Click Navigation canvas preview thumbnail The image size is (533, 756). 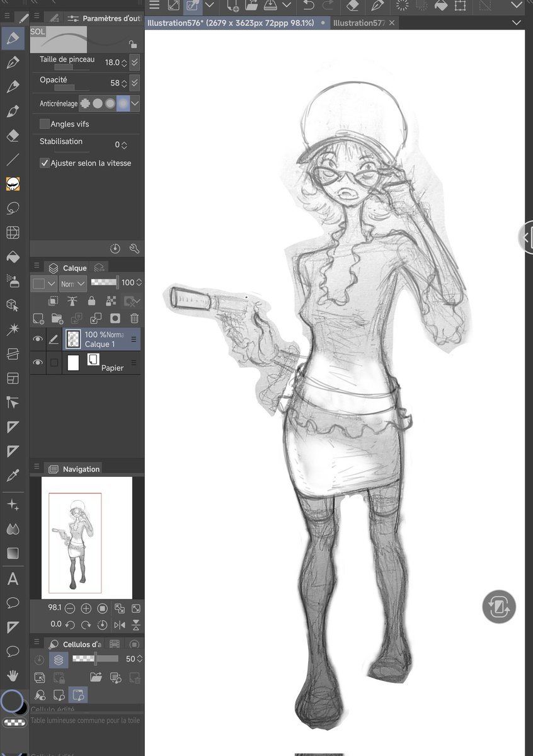pos(87,537)
